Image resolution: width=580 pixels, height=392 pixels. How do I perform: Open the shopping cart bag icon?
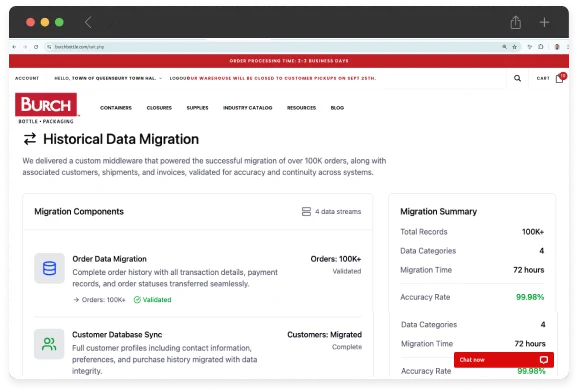tap(560, 78)
